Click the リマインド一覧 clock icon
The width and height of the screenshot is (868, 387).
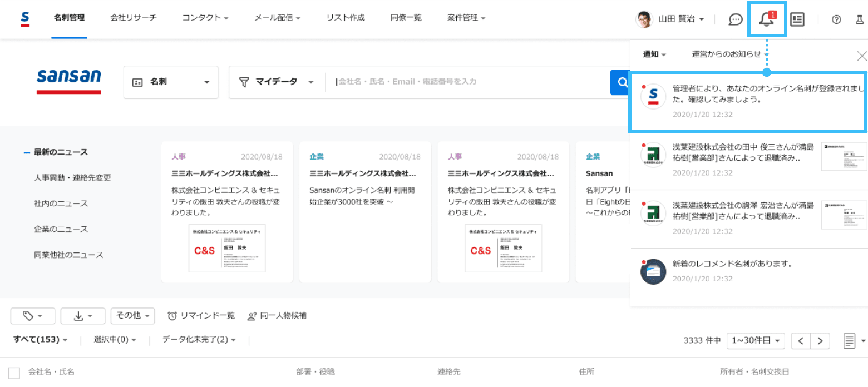click(172, 316)
